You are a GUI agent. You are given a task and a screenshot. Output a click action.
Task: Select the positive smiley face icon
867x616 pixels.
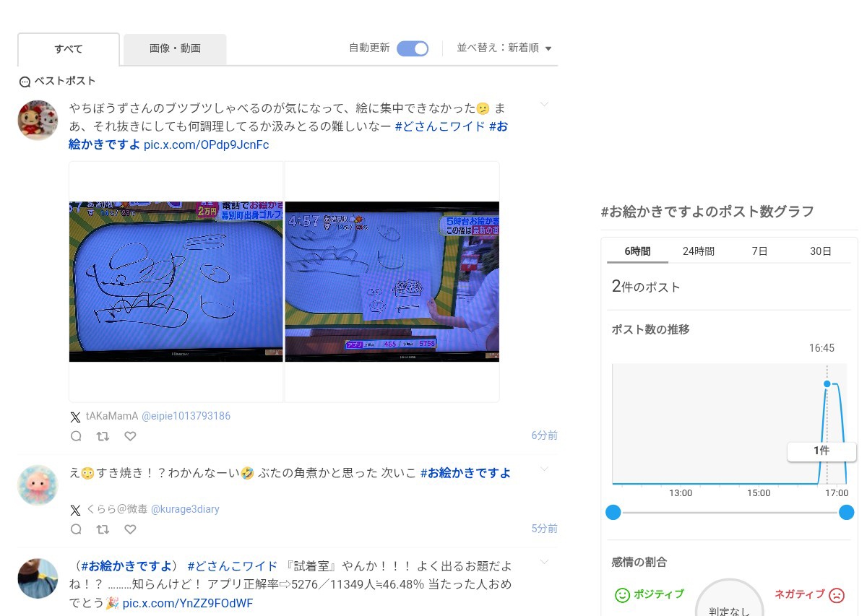[x=622, y=595]
